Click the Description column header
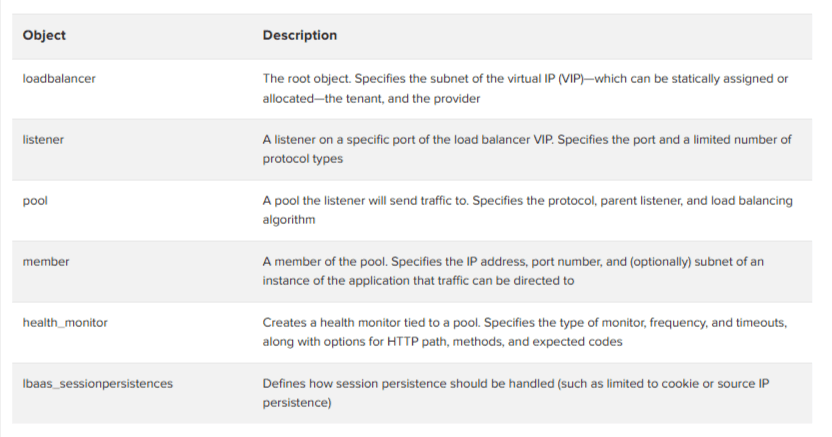Image resolution: width=832 pixels, height=437 pixels. (300, 35)
